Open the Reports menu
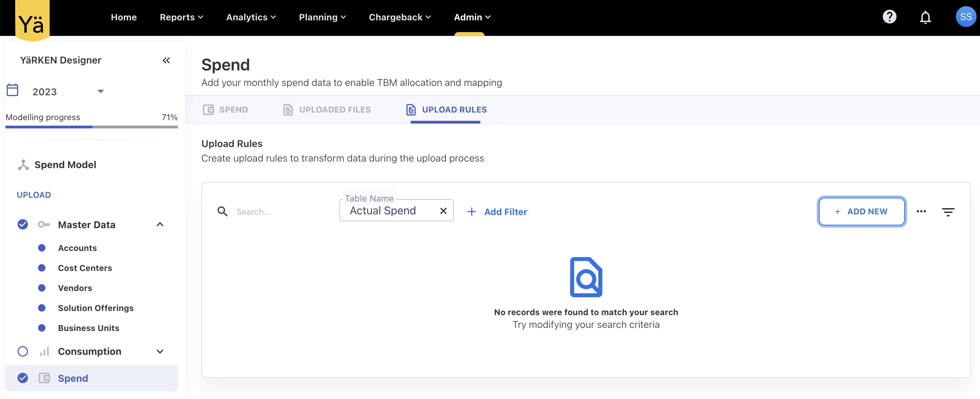 (181, 17)
